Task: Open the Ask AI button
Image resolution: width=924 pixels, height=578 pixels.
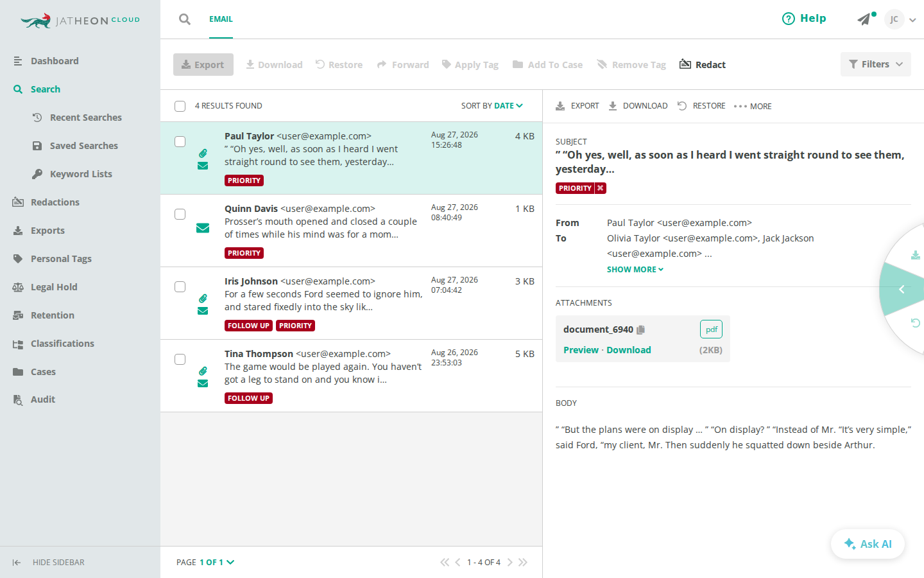Action: [868, 544]
